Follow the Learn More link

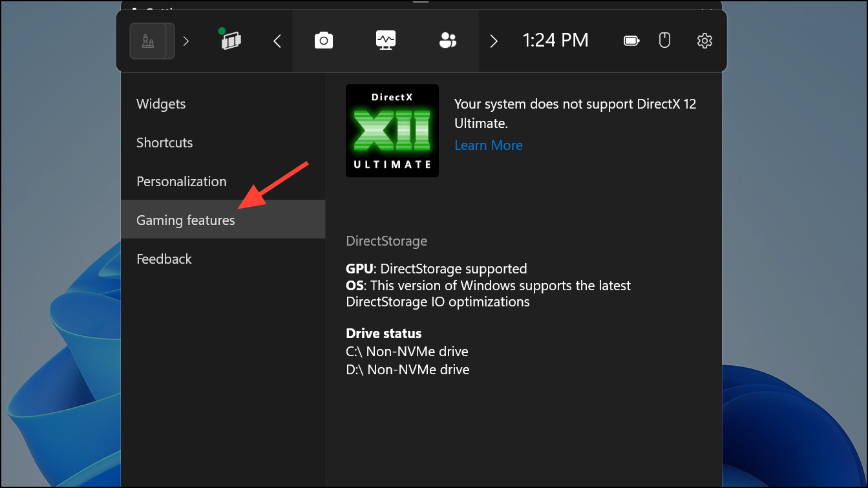(489, 145)
